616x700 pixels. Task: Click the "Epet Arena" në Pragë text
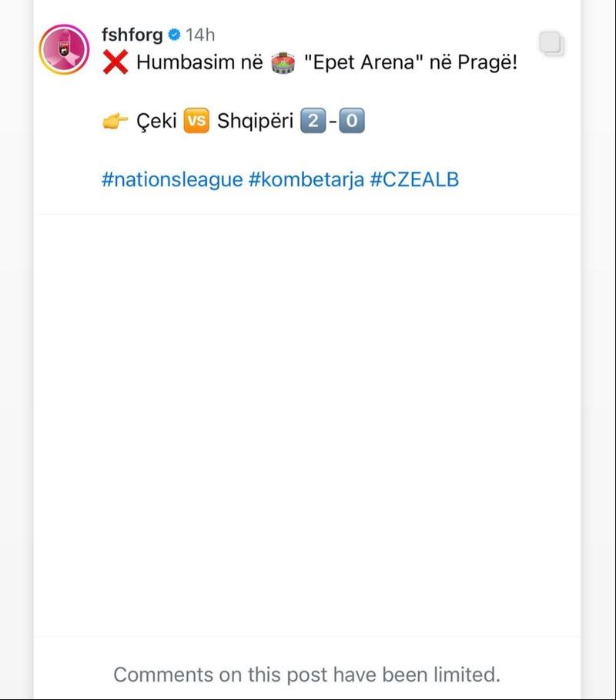[x=410, y=62]
